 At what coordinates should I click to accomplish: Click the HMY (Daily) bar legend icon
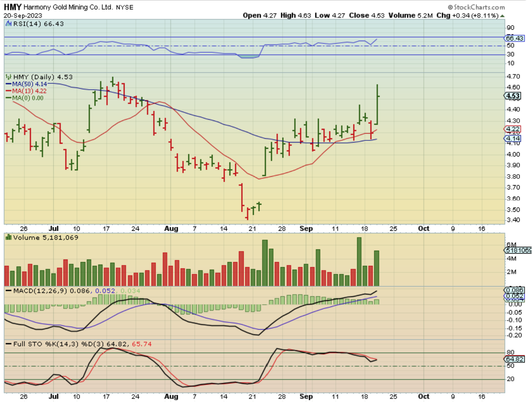click(x=8, y=77)
